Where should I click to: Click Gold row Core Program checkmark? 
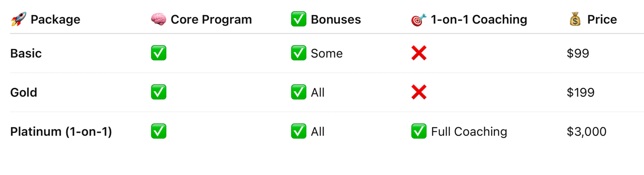click(159, 92)
